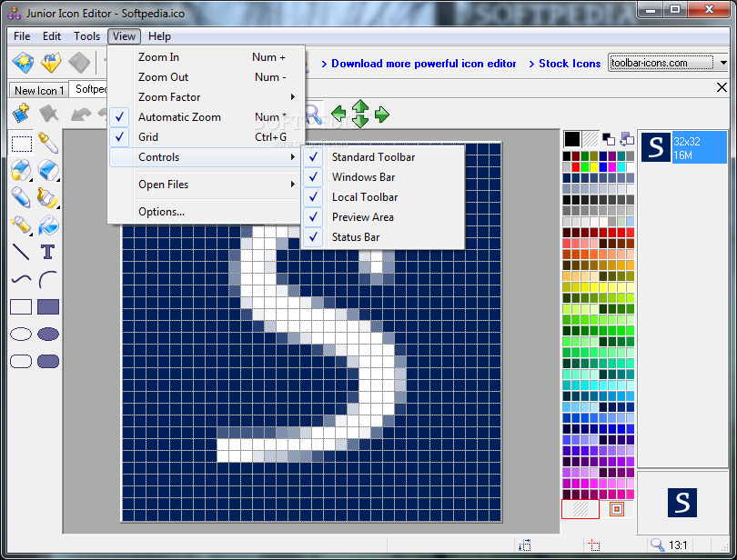Click the Open file folder icon
Screen dimensions: 737x560
51,63
